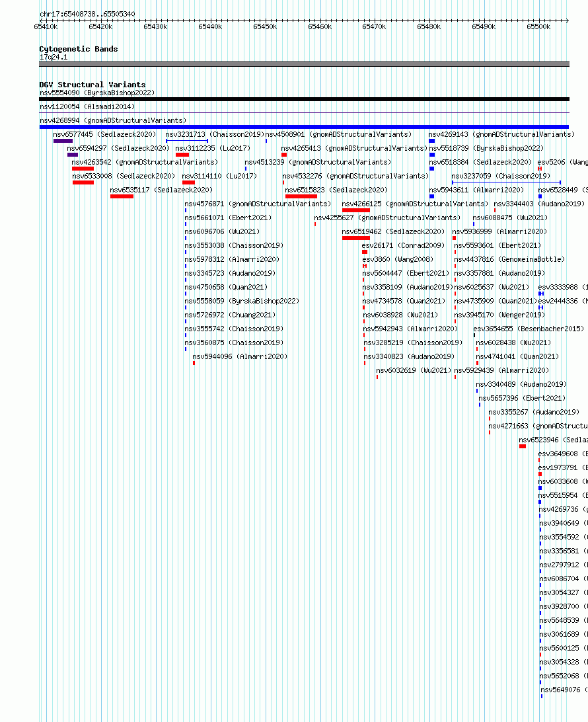Click the red bar under nsv6515823
This screenshot has height=722, width=588.
tap(301, 196)
